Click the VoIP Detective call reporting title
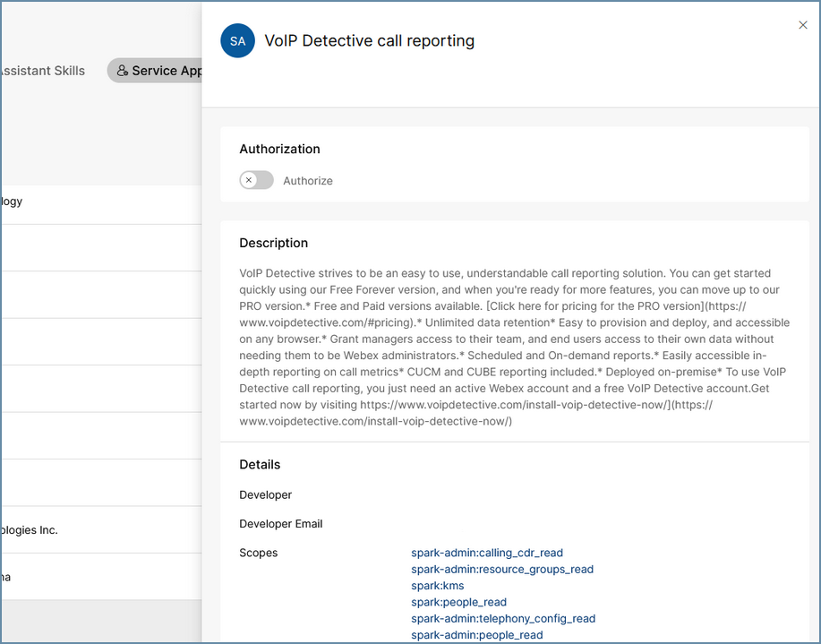 (x=369, y=41)
